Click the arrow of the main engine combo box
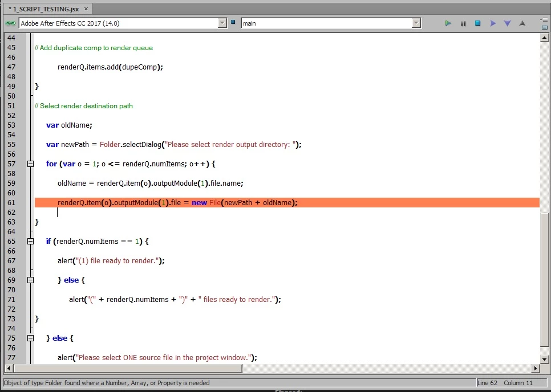 (x=416, y=23)
